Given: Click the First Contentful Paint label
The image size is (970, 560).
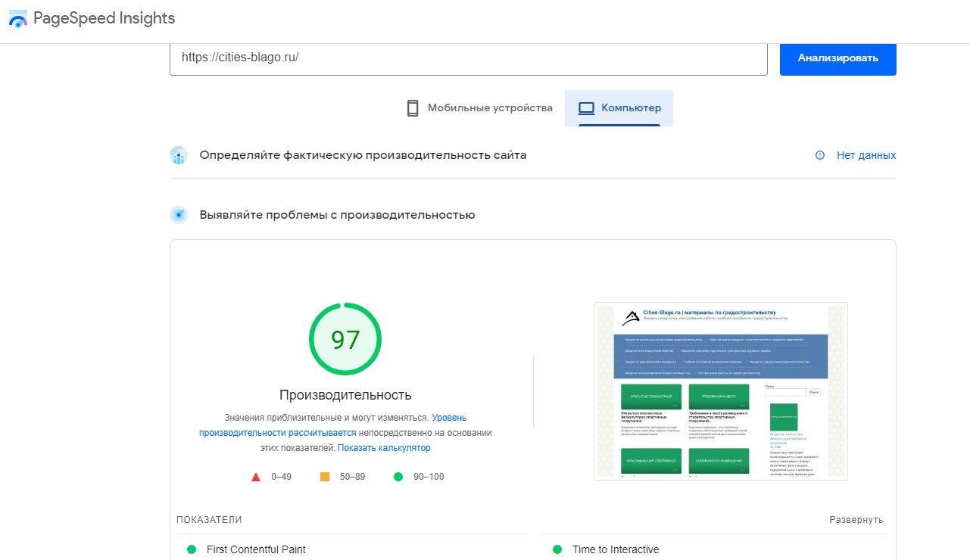Looking at the screenshot, I should [256, 549].
